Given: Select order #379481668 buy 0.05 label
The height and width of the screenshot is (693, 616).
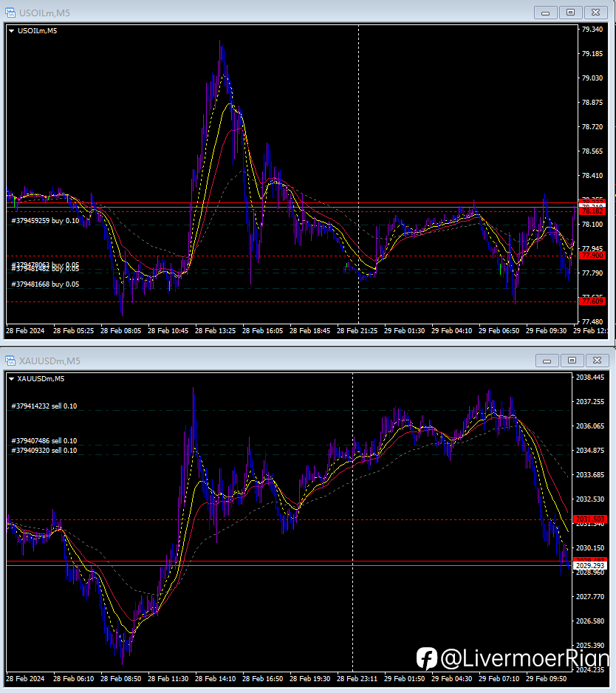Looking at the screenshot, I should tap(45, 284).
